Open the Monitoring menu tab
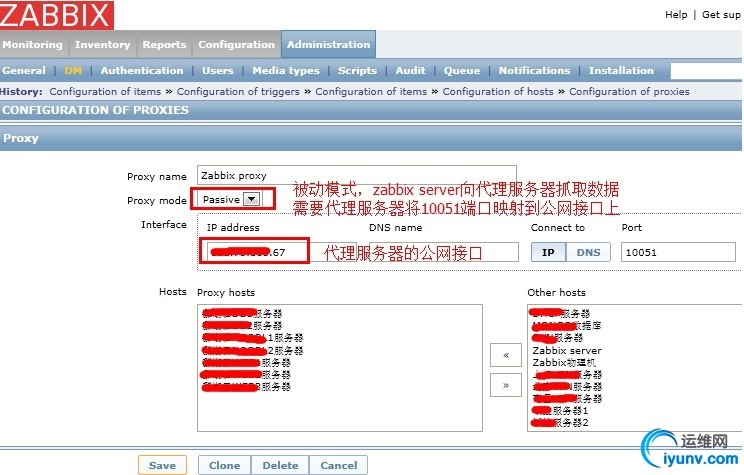 (x=33, y=45)
